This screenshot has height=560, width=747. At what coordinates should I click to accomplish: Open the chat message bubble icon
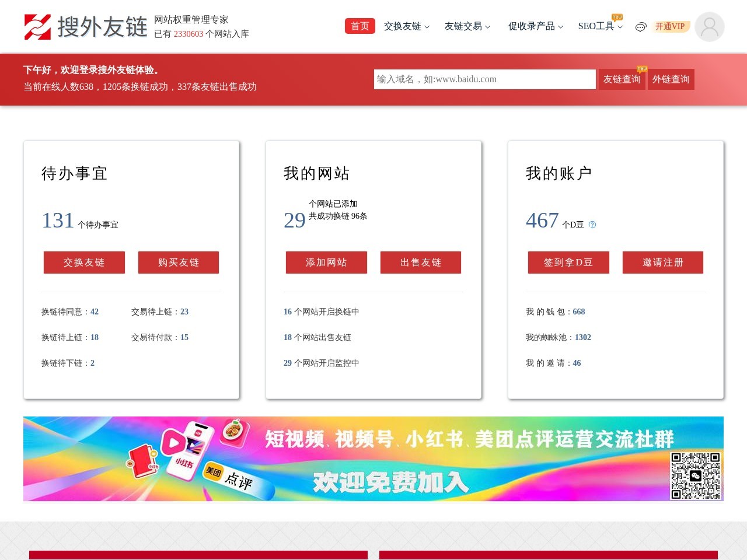pyautogui.click(x=641, y=26)
